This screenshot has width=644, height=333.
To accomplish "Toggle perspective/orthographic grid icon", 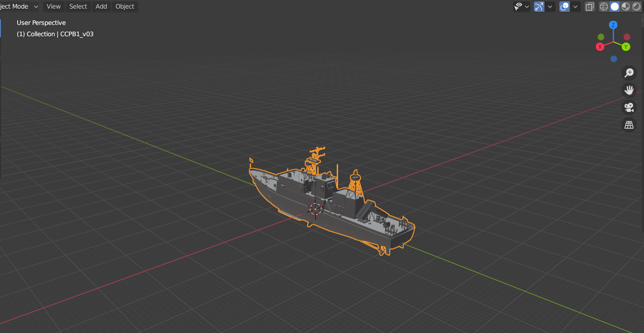I will 629,125.
